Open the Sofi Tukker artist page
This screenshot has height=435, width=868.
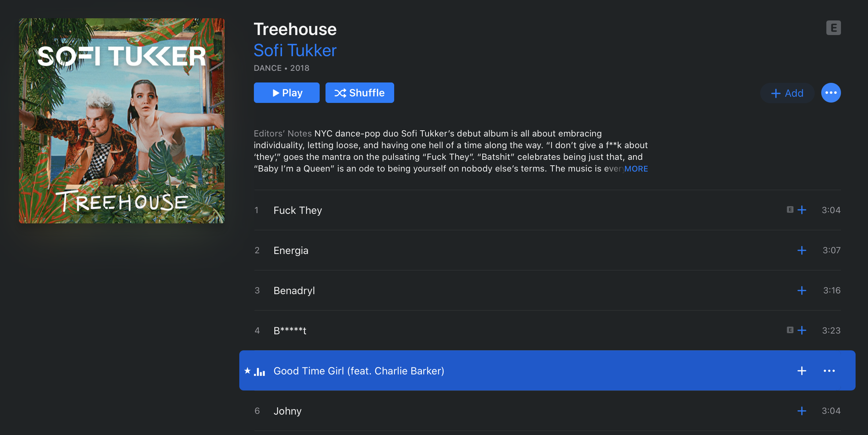(295, 50)
